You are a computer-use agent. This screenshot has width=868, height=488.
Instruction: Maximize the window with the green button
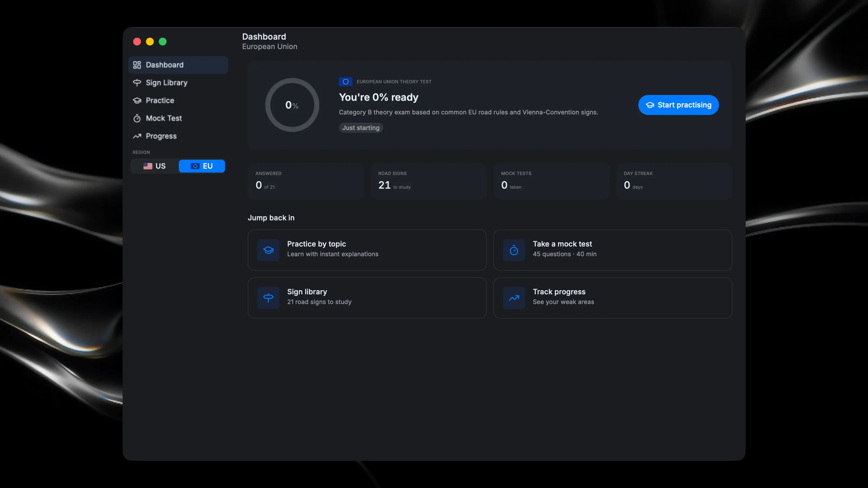(x=162, y=41)
